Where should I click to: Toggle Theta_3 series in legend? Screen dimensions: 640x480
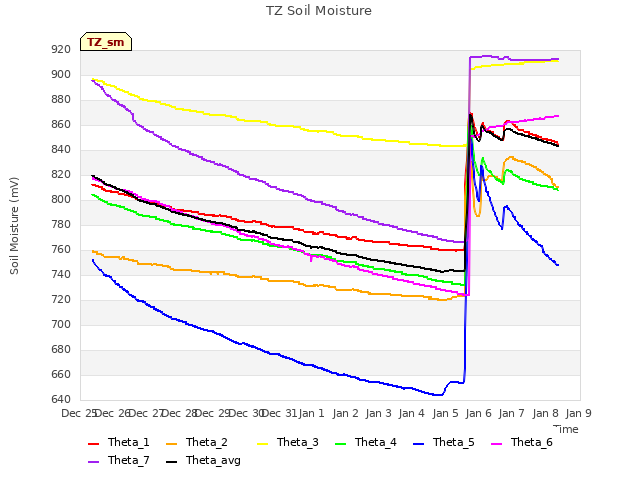(288, 442)
